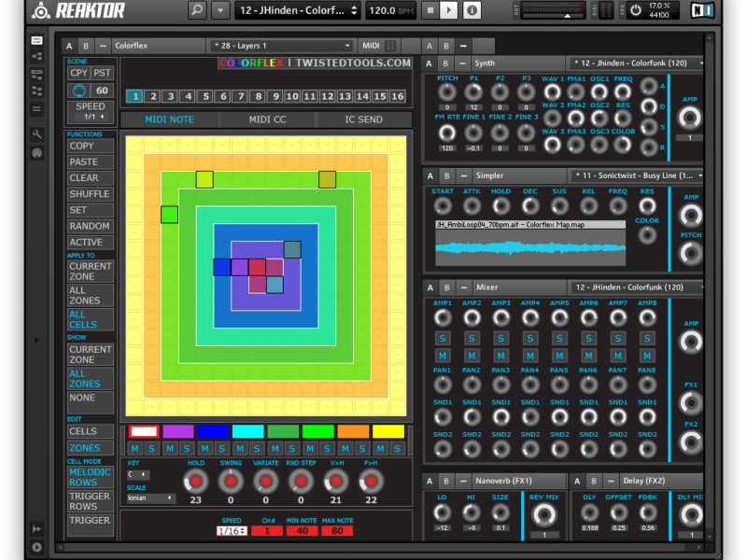This screenshot has width=747, height=560.
Task: Open the Ionian scale dropdown
Action: tap(150, 498)
